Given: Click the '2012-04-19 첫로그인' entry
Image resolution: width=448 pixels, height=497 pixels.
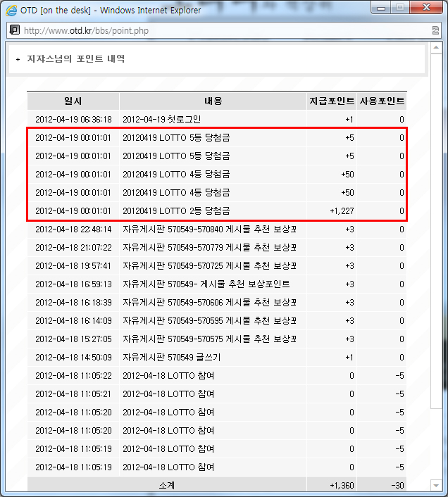Looking at the screenshot, I should click(162, 120).
